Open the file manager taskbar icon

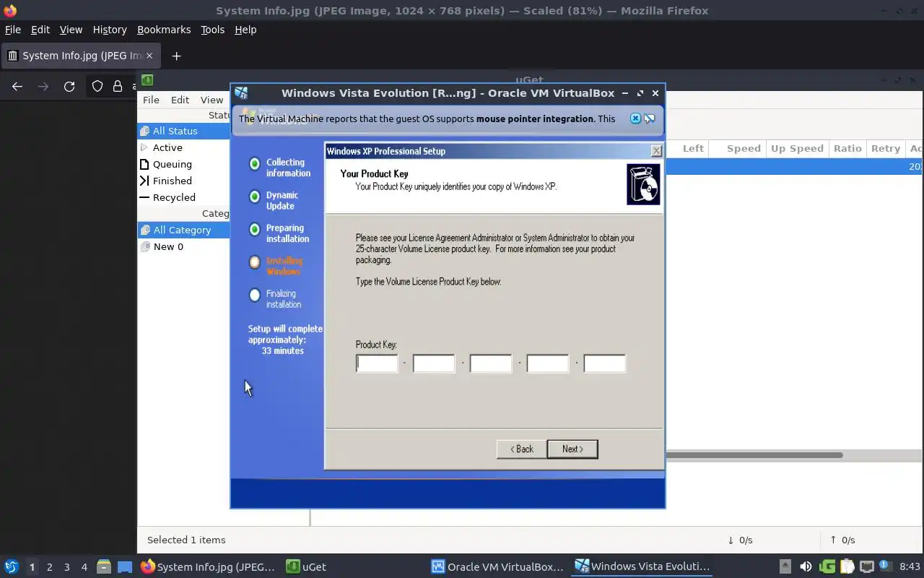point(104,566)
